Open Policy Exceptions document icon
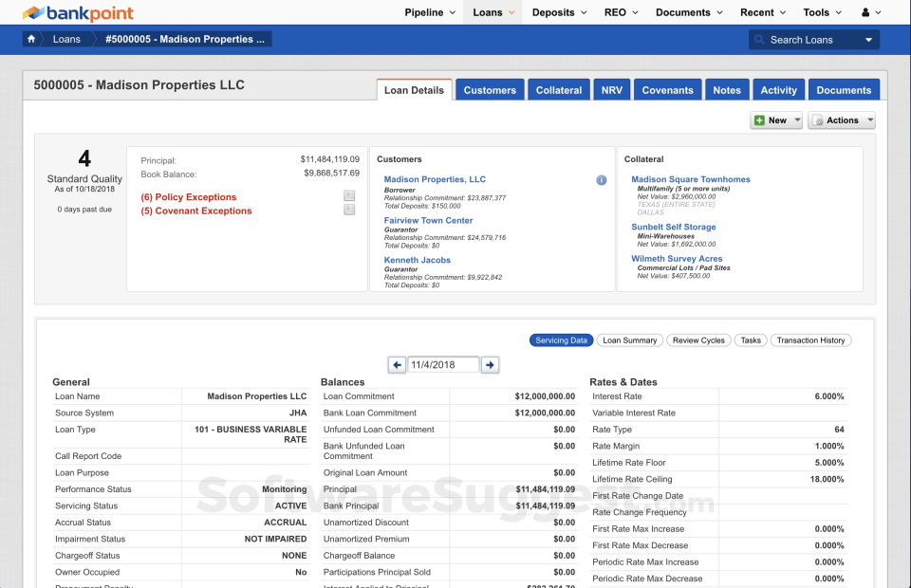Image resolution: width=911 pixels, height=588 pixels. click(349, 196)
